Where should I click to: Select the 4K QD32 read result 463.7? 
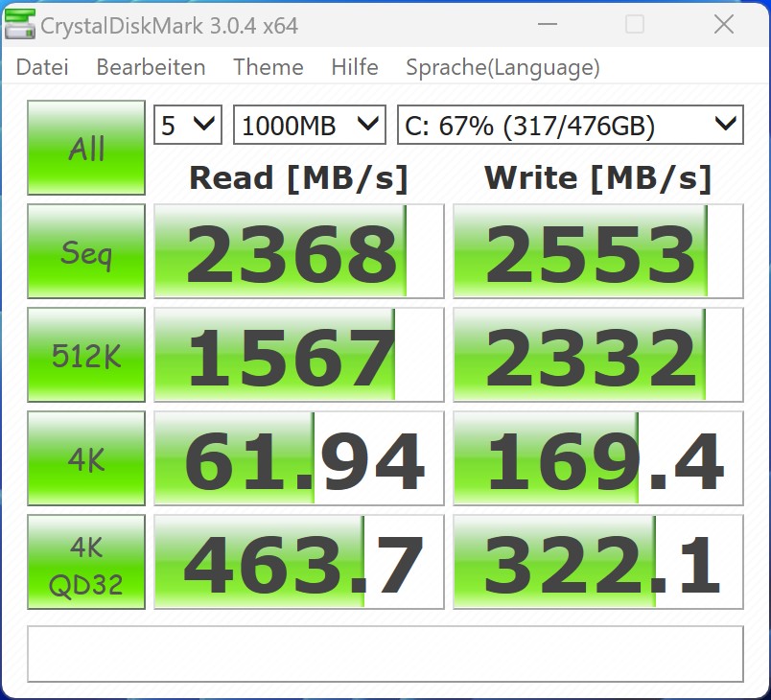point(299,562)
